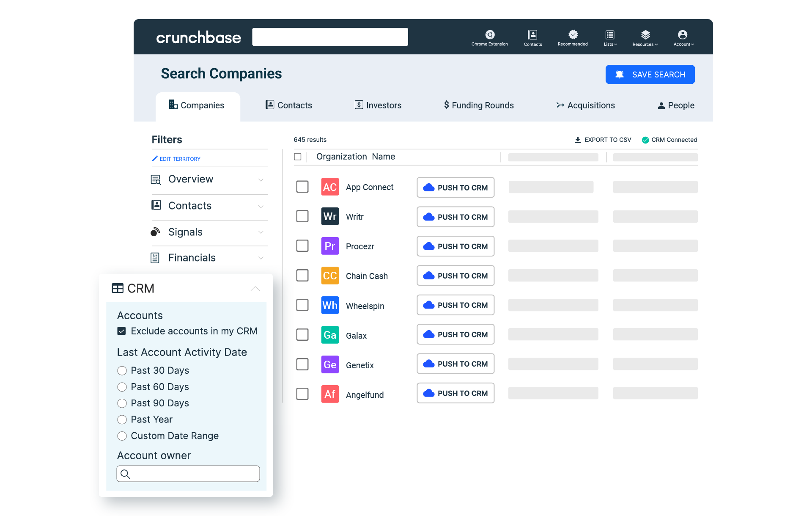812x516 pixels.
Task: Select the Custom Date Range radio button
Action: [122, 436]
